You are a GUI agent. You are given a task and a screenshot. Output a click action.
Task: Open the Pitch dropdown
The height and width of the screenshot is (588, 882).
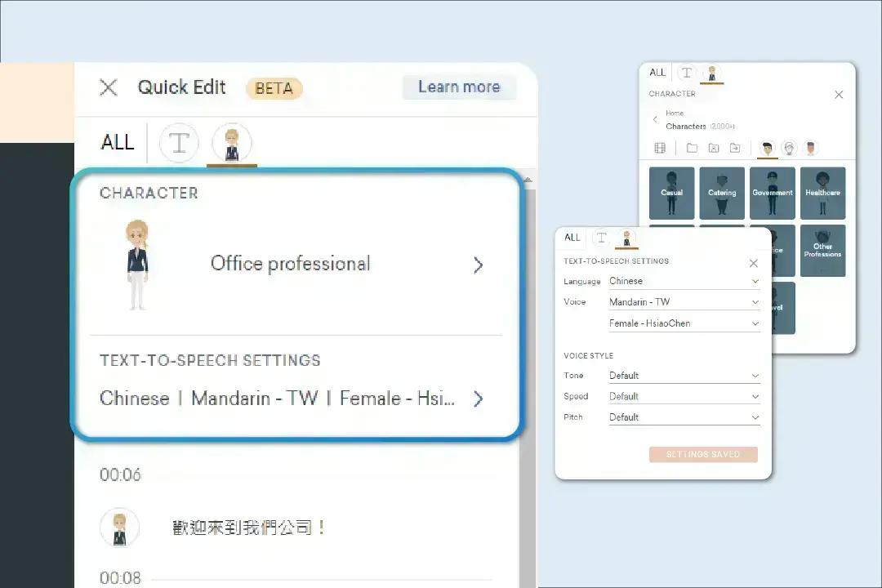pos(684,417)
